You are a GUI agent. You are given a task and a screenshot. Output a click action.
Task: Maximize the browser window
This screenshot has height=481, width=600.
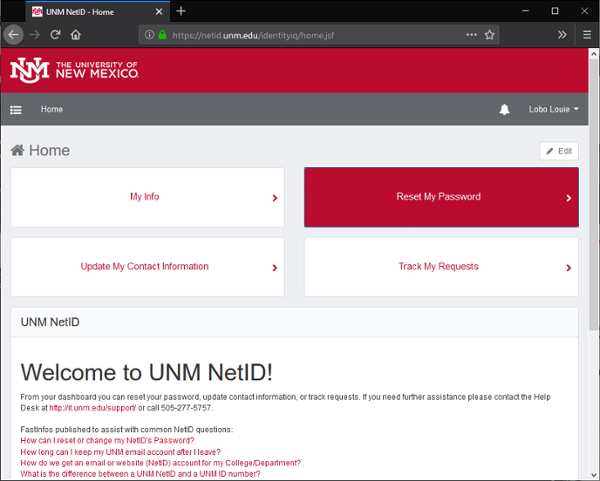click(x=555, y=11)
